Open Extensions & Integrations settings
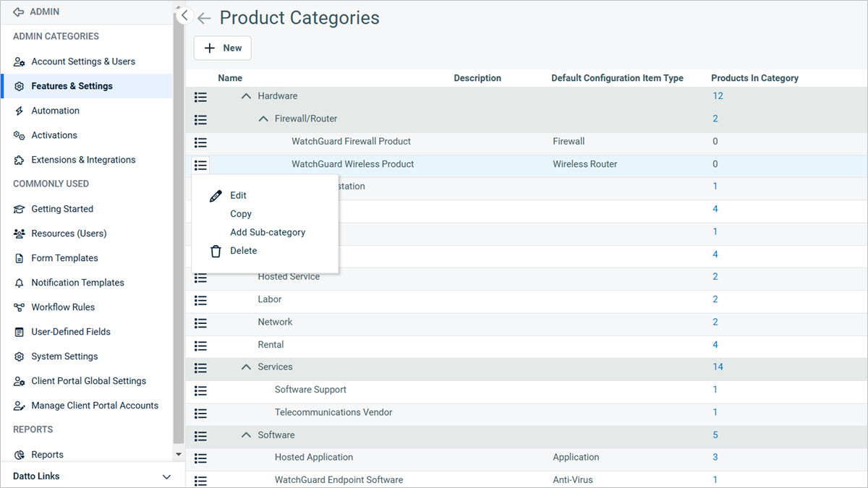Image resolution: width=868 pixels, height=488 pixels. pyautogui.click(x=83, y=159)
